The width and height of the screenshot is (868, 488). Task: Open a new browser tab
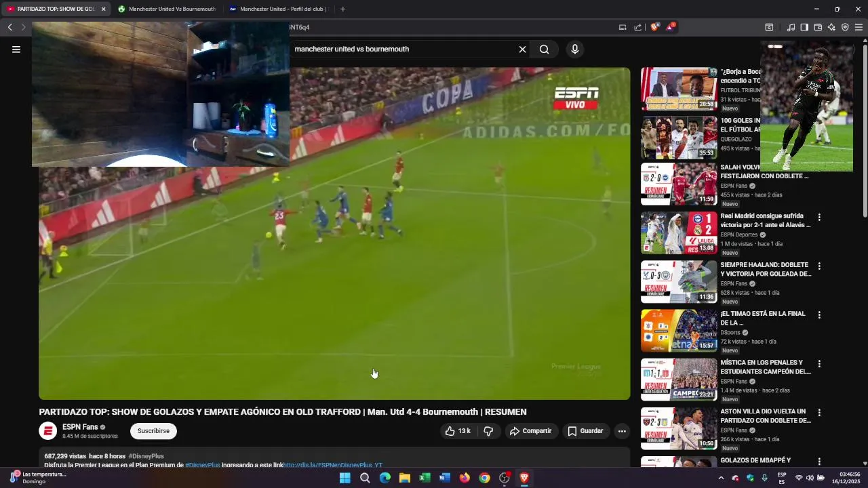tap(342, 9)
